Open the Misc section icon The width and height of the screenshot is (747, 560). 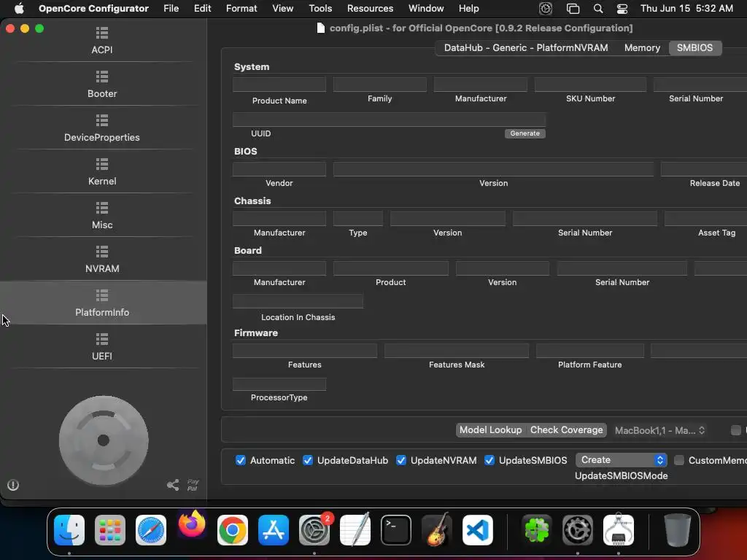102,208
